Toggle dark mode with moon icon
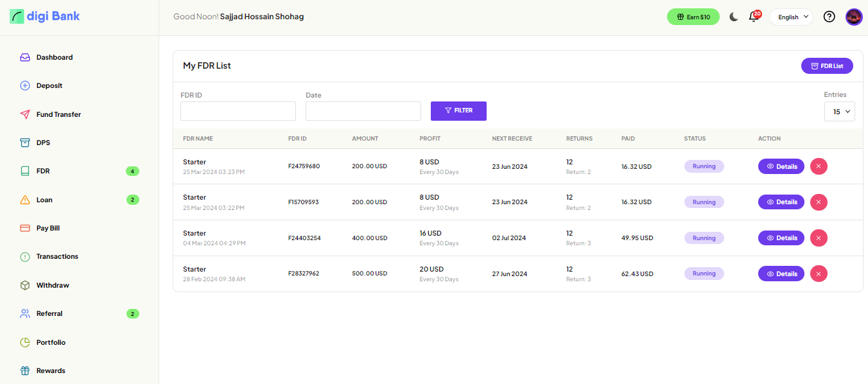The width and height of the screenshot is (868, 384). click(733, 17)
